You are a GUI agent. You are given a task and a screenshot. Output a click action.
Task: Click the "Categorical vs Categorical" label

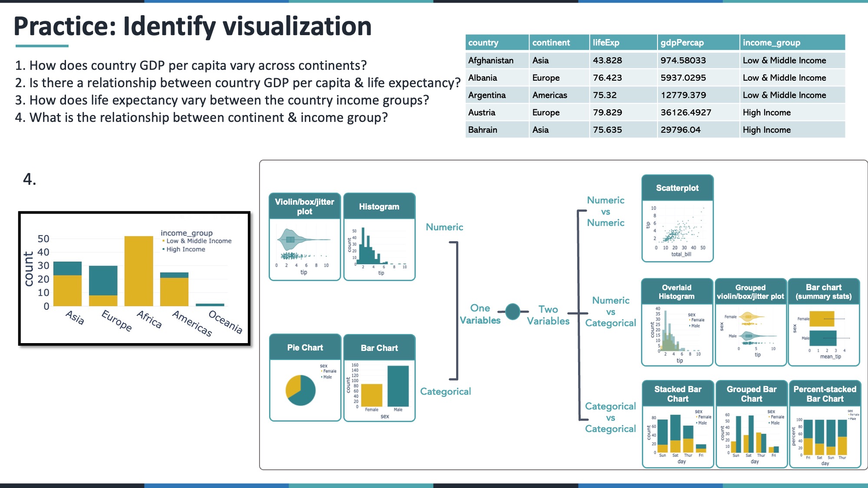[x=610, y=417]
